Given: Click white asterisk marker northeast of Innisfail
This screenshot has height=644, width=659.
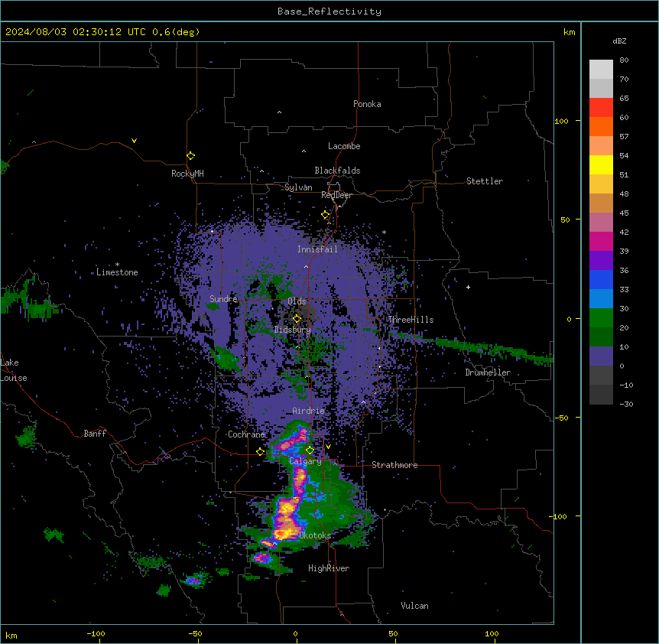Looking at the screenshot, I should (x=384, y=232).
